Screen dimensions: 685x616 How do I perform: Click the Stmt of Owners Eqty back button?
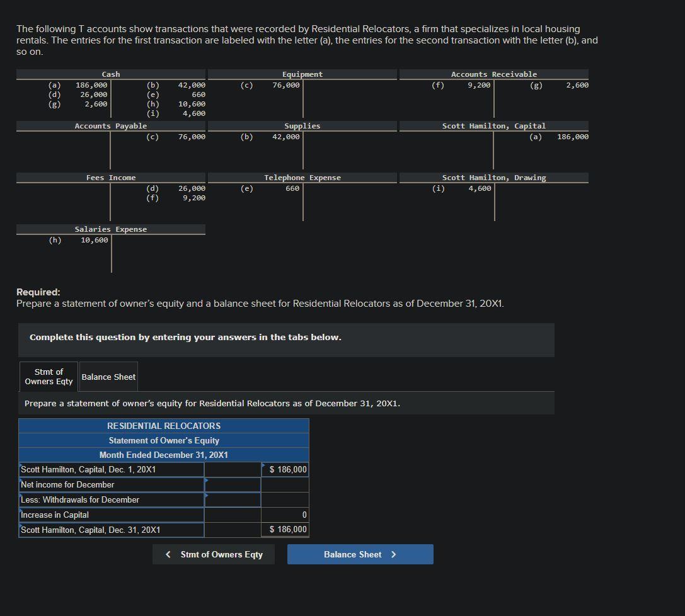pos(214,554)
